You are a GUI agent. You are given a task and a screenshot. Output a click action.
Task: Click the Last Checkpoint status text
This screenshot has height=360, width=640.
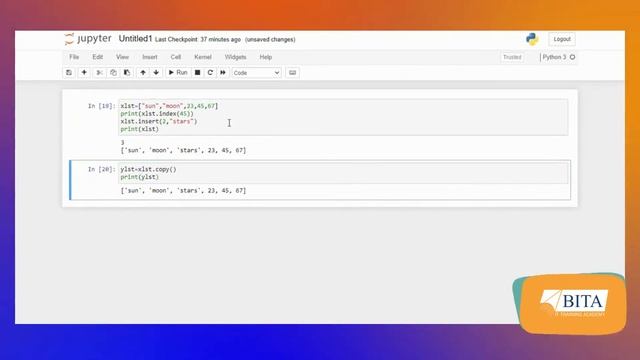click(x=198, y=40)
